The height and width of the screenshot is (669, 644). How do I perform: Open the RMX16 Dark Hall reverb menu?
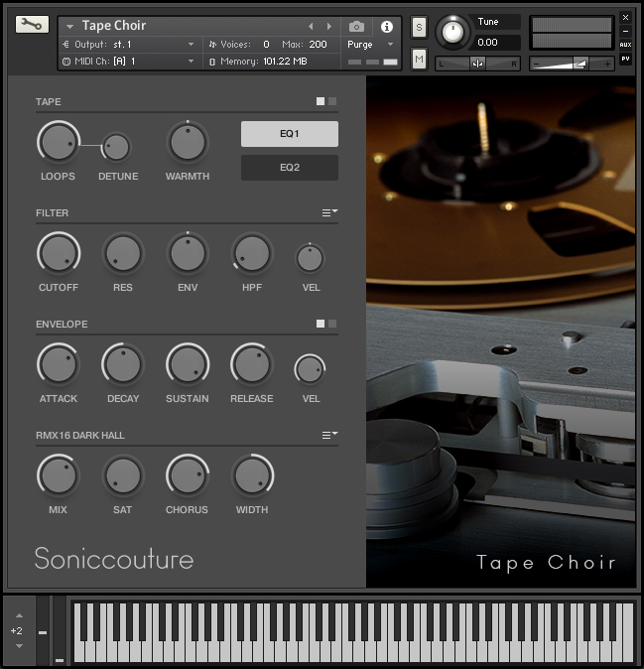(329, 435)
